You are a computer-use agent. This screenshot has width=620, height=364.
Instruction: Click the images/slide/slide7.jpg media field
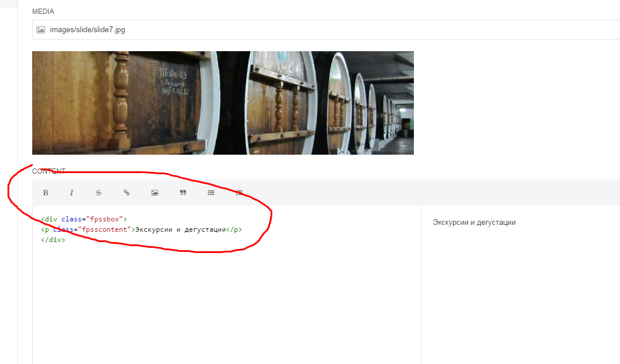click(326, 29)
